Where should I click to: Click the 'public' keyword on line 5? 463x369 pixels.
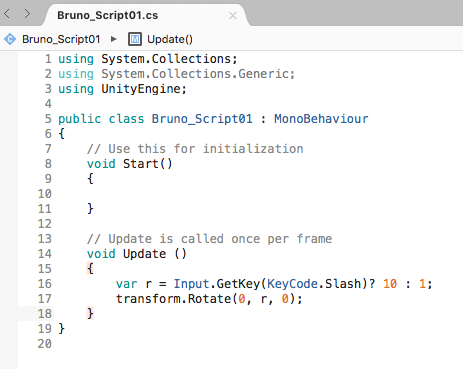(79, 119)
